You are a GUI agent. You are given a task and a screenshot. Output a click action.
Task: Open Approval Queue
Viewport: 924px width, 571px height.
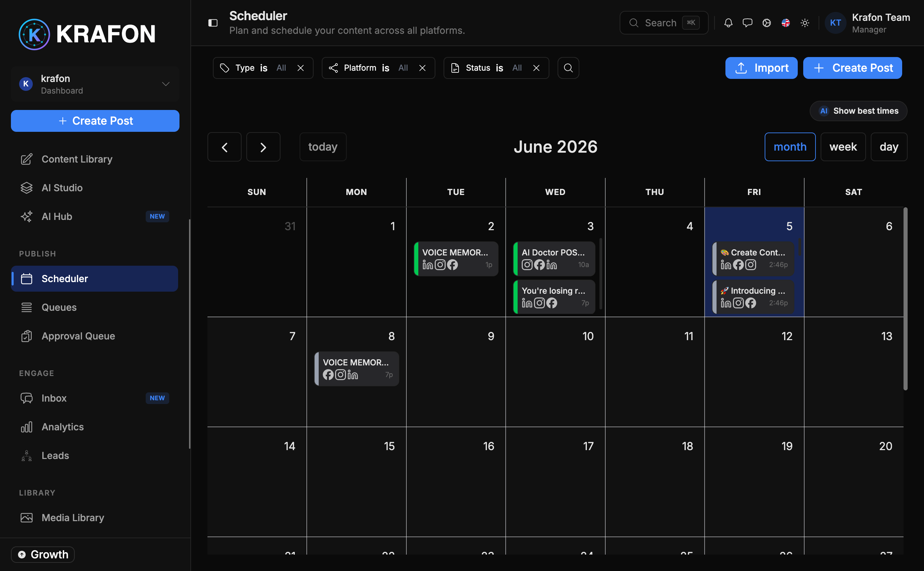[94, 336]
